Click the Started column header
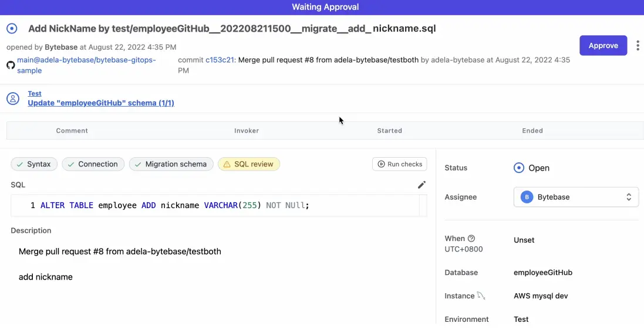The width and height of the screenshot is (644, 333). 389,131
